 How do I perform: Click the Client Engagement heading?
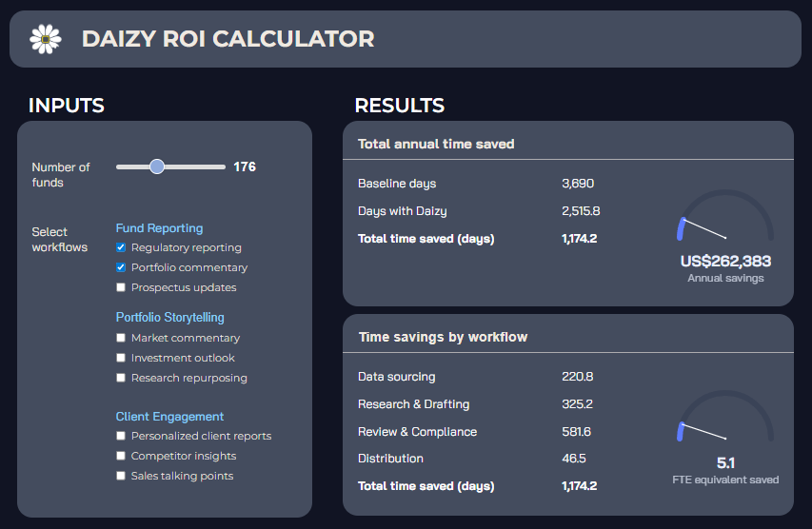[x=169, y=417]
